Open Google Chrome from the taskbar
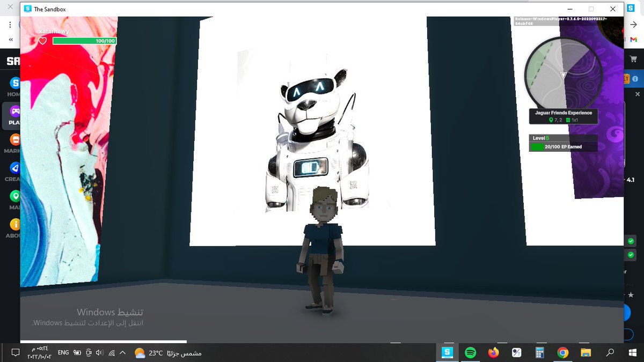Screen dimensions: 644x362 tap(563, 352)
